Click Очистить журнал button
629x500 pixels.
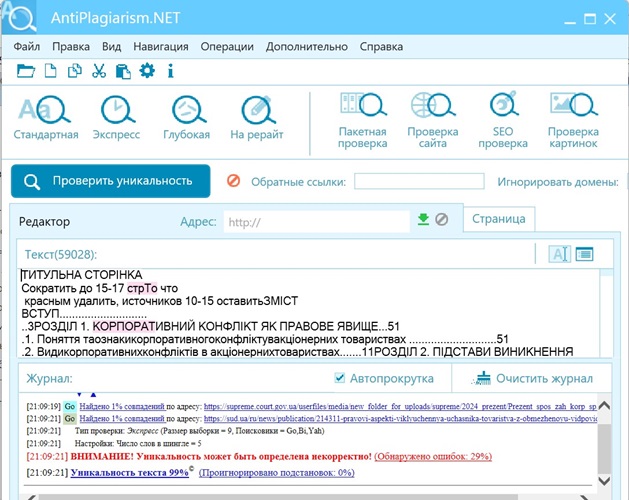pos(532,378)
